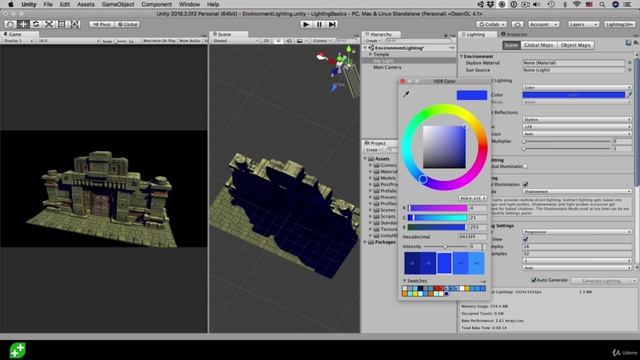The image size is (640, 360).
Task: Collapse the Environment section
Action: 462,56
